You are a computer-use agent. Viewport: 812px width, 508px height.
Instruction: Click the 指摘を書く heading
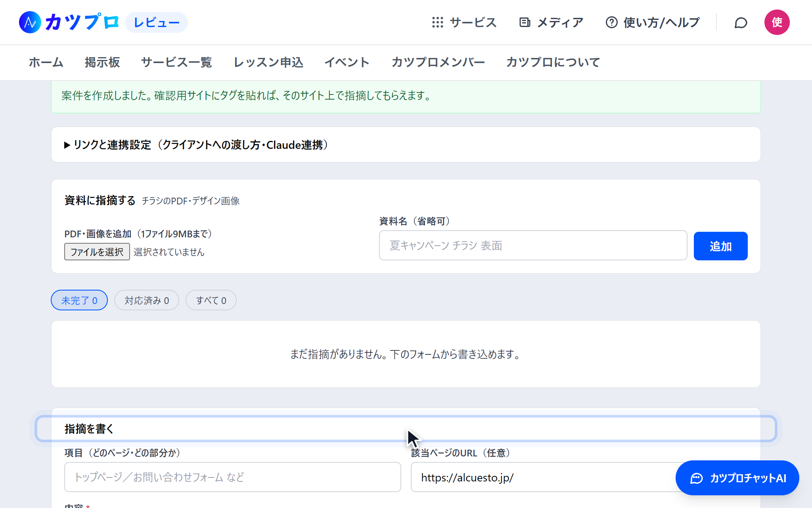(x=89, y=429)
